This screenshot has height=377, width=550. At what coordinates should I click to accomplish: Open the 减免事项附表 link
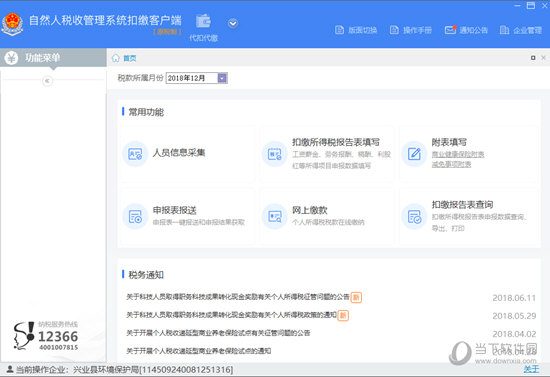(x=451, y=164)
